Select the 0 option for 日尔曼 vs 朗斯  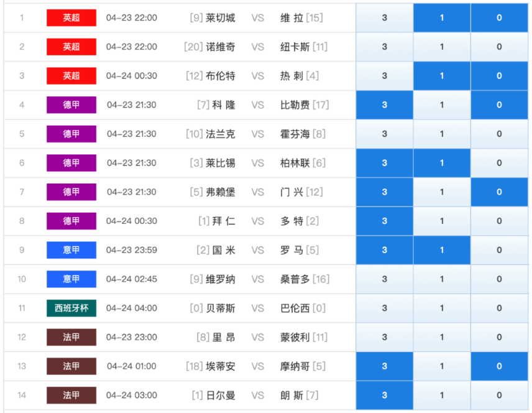click(x=499, y=396)
